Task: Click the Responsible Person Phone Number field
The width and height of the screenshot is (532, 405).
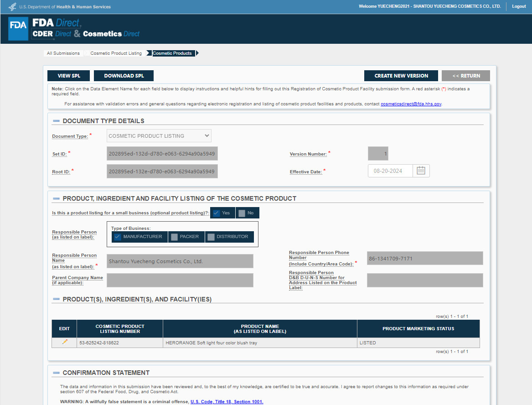Action: (425, 258)
